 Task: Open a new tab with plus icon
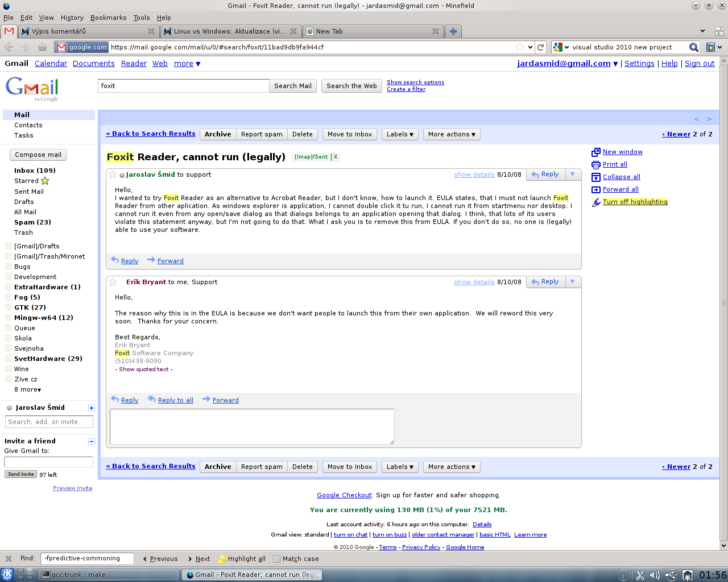pos(453,31)
